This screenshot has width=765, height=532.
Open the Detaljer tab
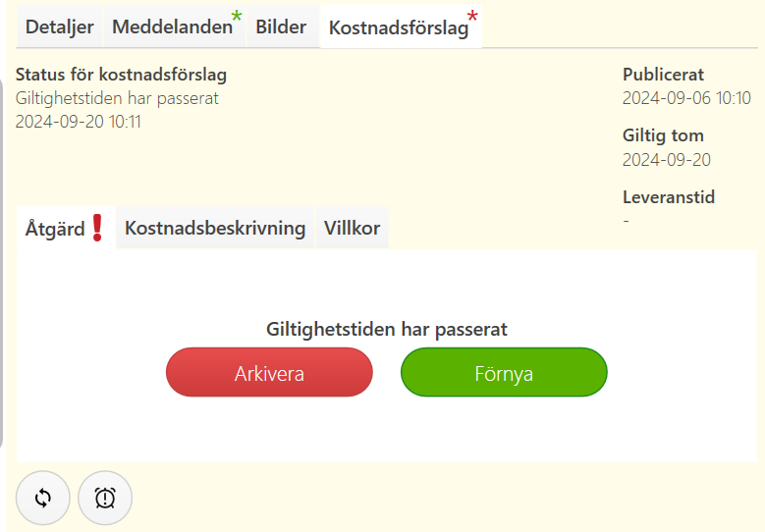[60, 27]
